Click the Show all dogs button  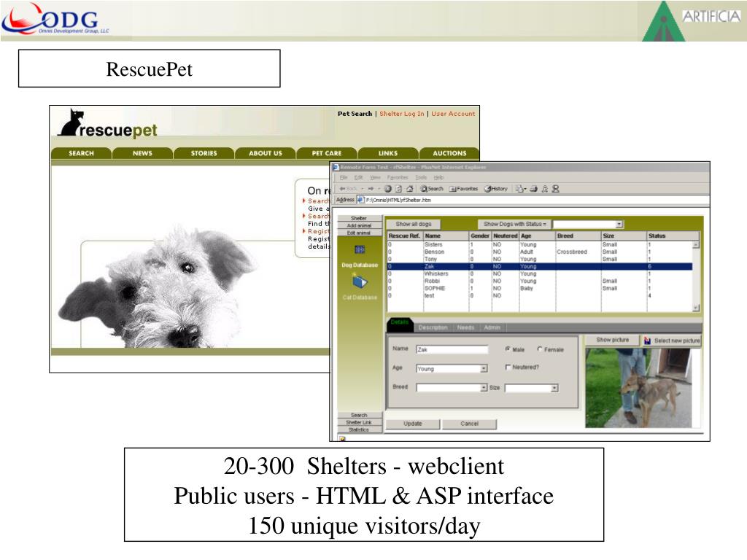click(x=413, y=224)
